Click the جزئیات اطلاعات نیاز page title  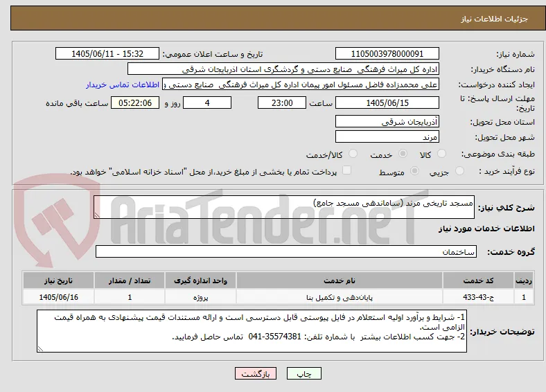(x=495, y=19)
